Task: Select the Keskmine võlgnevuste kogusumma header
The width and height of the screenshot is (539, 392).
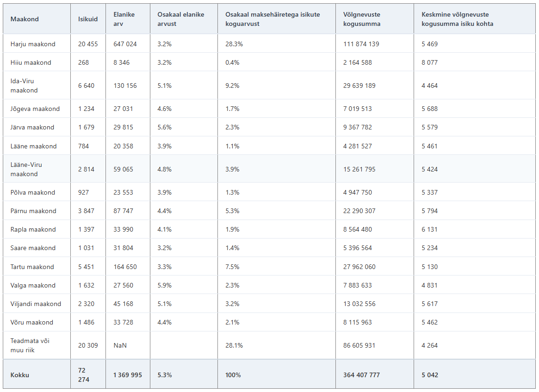Action: tap(457, 19)
